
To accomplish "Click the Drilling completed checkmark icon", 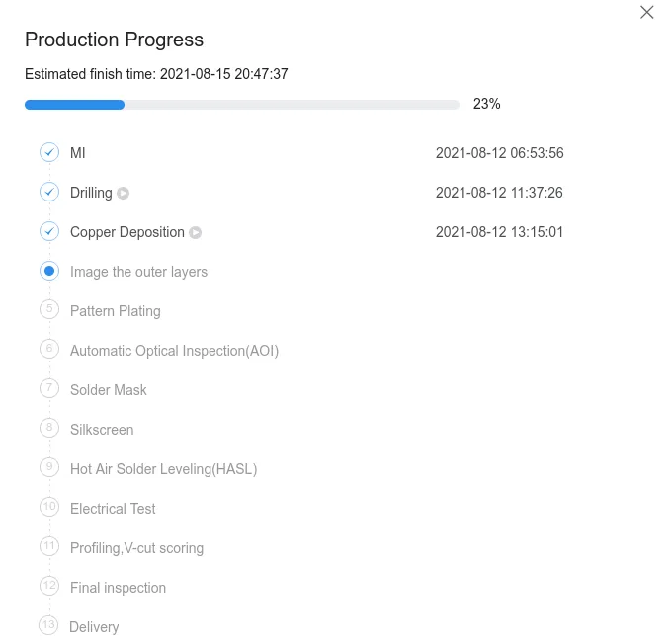I will tap(49, 192).
